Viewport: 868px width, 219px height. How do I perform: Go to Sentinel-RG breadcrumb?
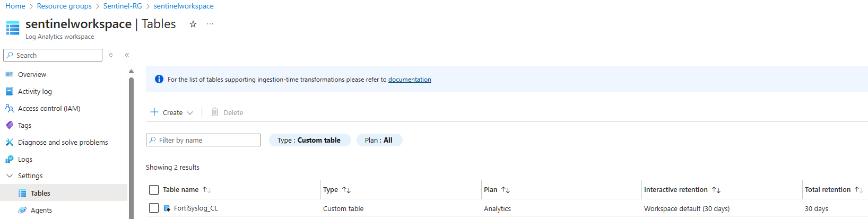[123, 6]
